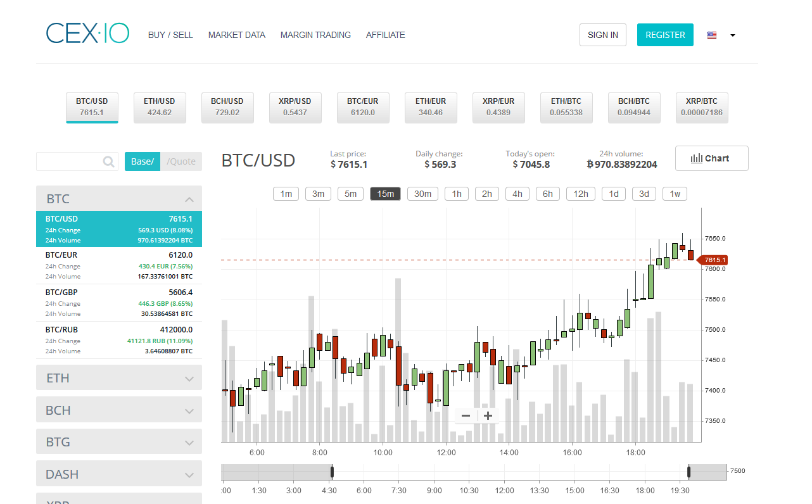Click the BTC/USD chart heading
Image resolution: width=812 pixels, height=504 pixels.
point(258,160)
